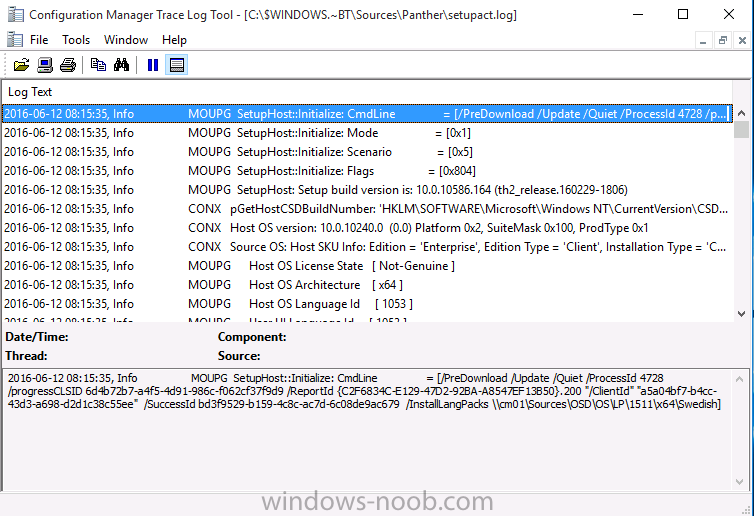Image resolution: width=754 pixels, height=516 pixels.
Task: Click the Print printer icon
Action: pyautogui.click(x=68, y=64)
